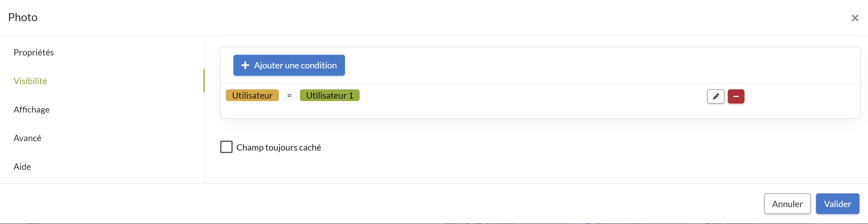868x224 pixels.
Task: Close the Photo dialog with the X
Action: 855,18
